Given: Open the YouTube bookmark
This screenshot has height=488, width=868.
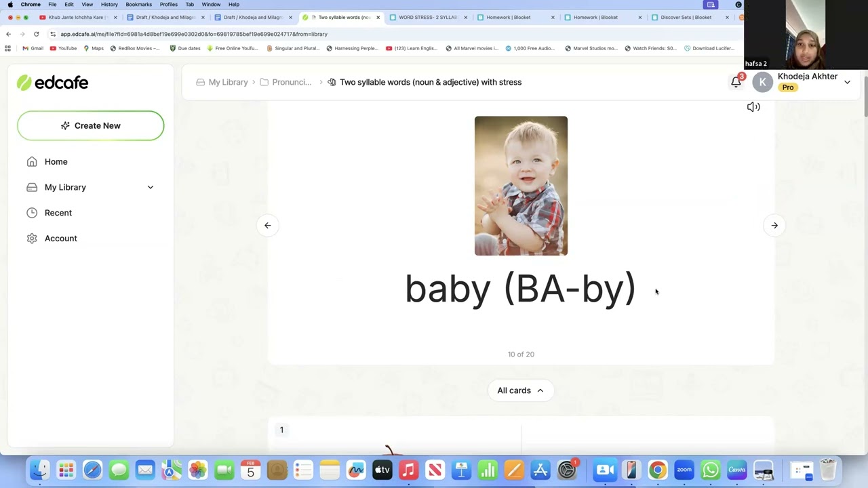Looking at the screenshot, I should (63, 48).
